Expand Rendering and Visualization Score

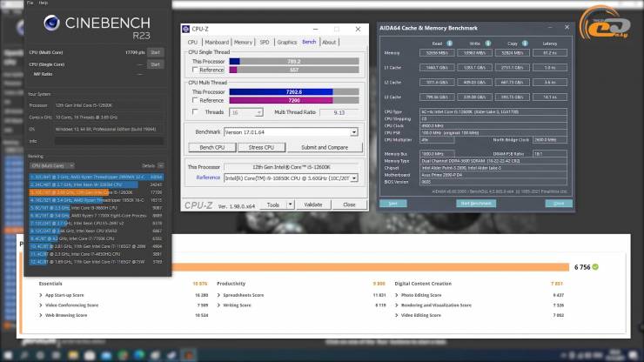396,305
